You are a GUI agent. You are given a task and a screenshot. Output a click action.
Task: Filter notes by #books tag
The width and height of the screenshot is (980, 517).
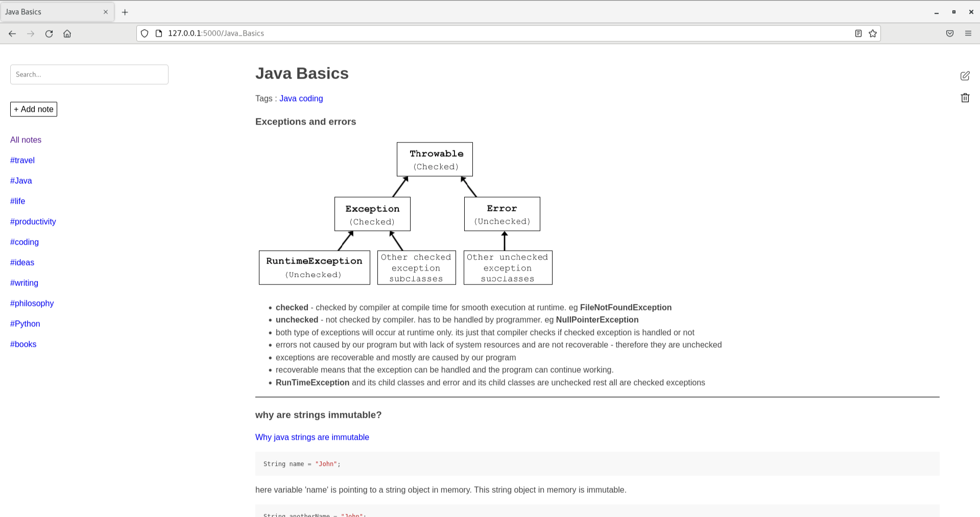(x=23, y=344)
